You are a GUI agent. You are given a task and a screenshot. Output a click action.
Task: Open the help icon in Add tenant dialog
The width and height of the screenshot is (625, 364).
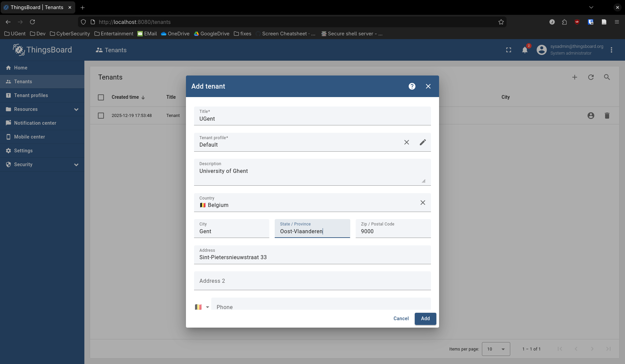point(412,86)
